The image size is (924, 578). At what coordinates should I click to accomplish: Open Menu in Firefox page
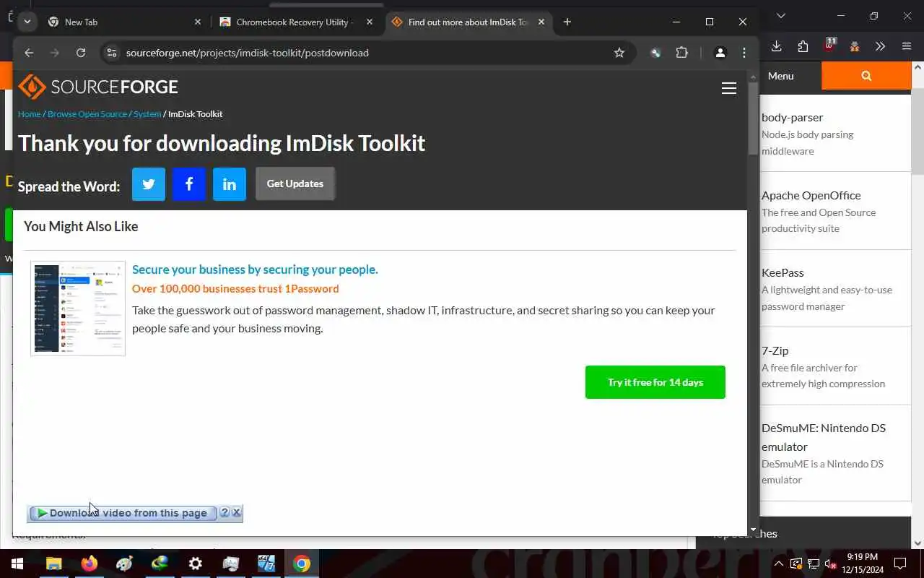780,76
